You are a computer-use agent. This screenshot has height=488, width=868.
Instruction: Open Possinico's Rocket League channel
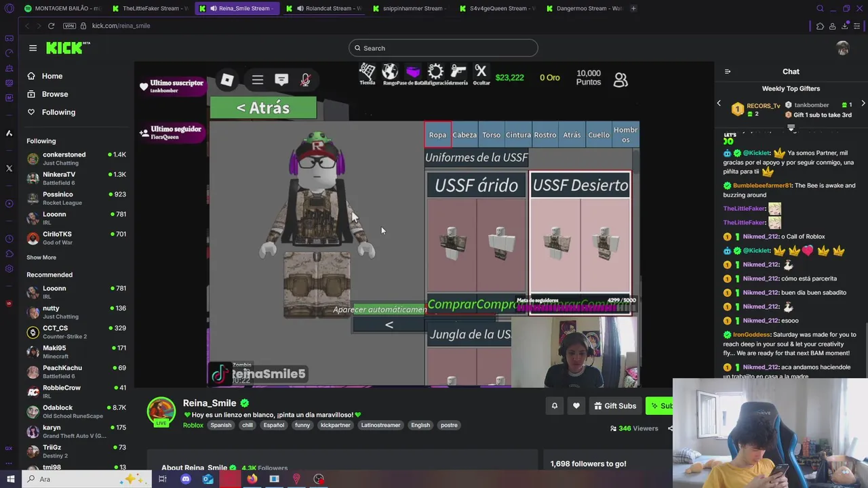tap(77, 198)
